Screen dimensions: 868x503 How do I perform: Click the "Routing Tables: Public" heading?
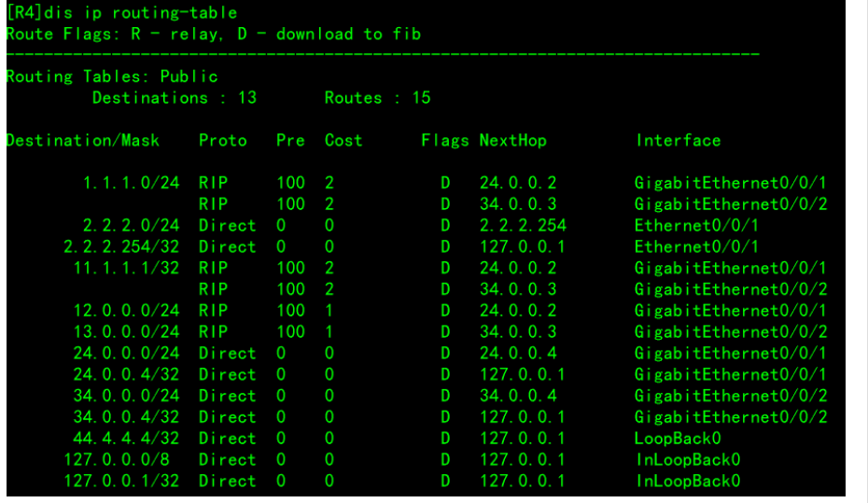[112, 77]
